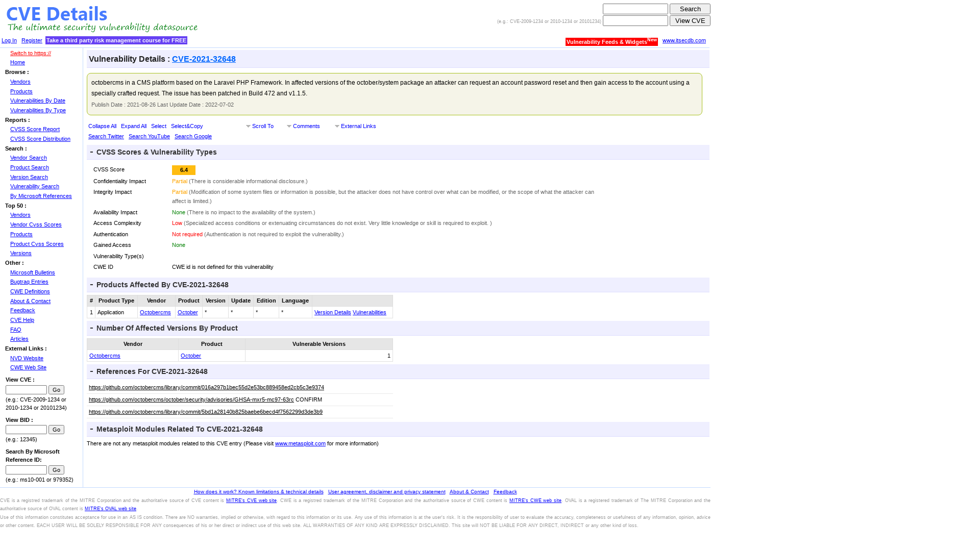Open CWE Definitions
Viewport: 980px width, 551px height.
tap(30, 291)
